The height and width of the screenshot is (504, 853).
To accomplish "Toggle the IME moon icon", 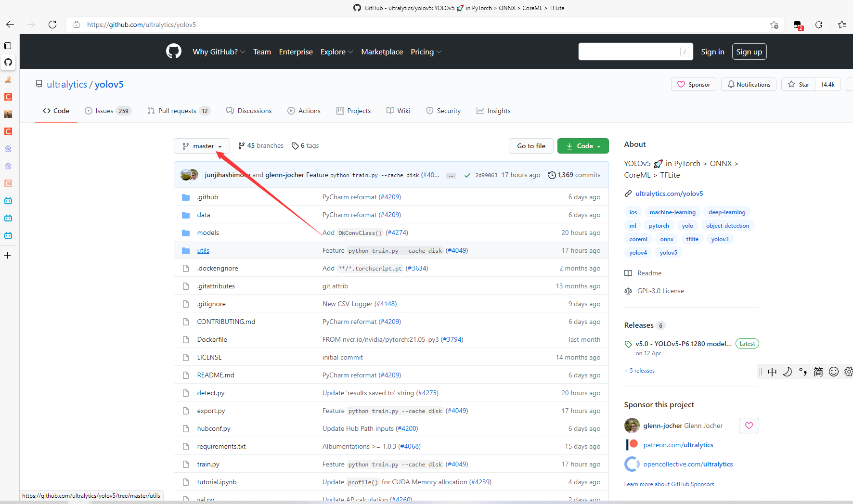I will coord(788,372).
